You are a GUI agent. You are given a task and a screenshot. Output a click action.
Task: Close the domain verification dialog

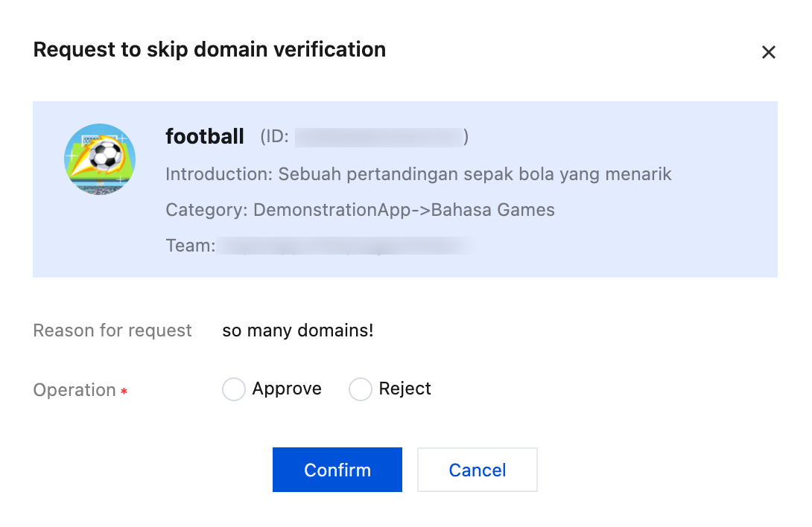pyautogui.click(x=768, y=52)
